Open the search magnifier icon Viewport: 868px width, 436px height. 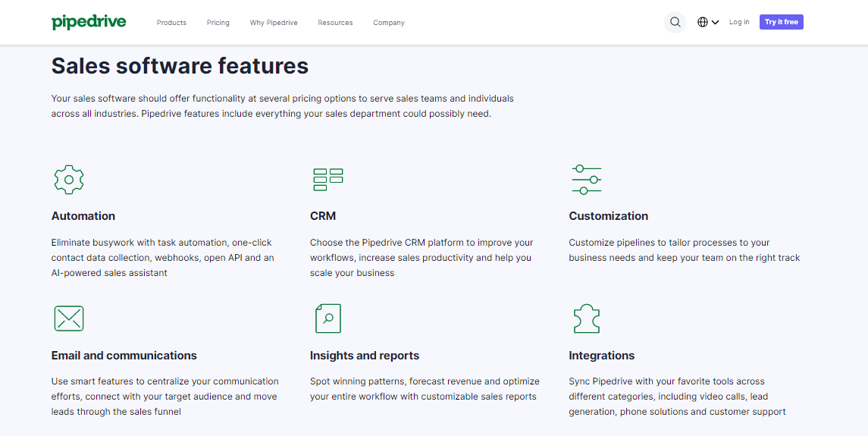click(675, 22)
